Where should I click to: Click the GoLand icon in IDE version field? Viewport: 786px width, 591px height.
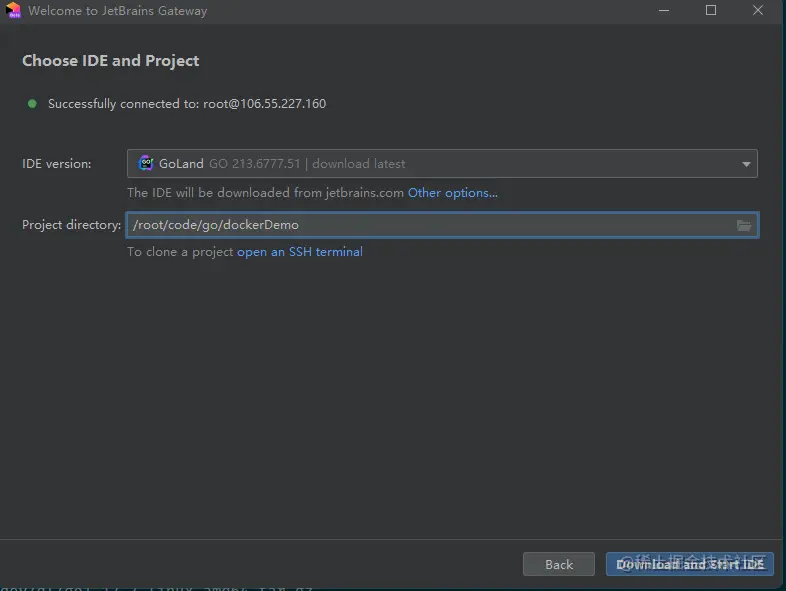tap(146, 163)
